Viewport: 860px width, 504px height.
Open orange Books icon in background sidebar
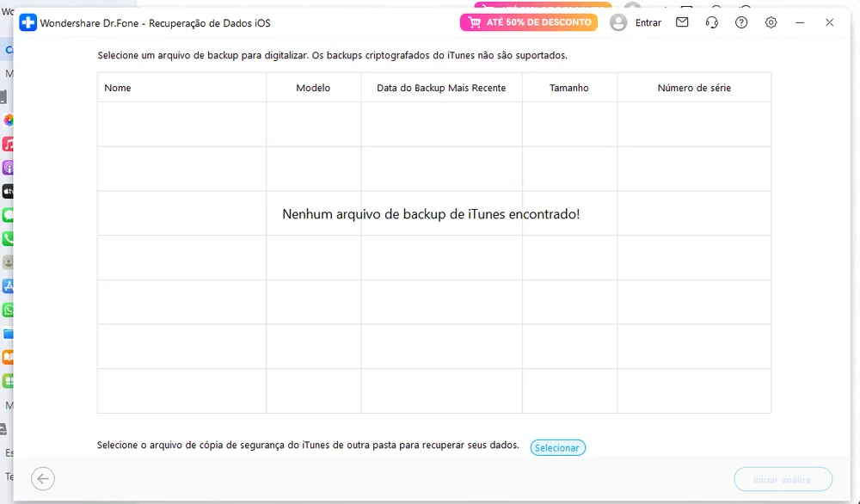(x=8, y=357)
